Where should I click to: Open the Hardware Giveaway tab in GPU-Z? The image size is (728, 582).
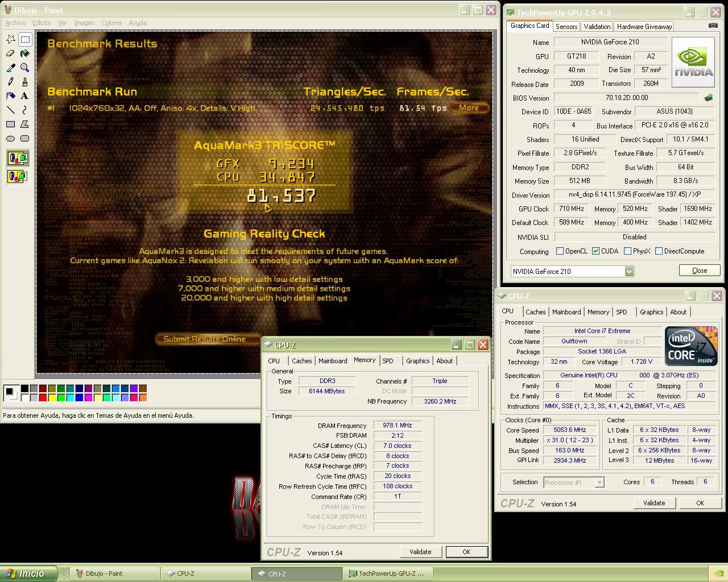(x=644, y=27)
